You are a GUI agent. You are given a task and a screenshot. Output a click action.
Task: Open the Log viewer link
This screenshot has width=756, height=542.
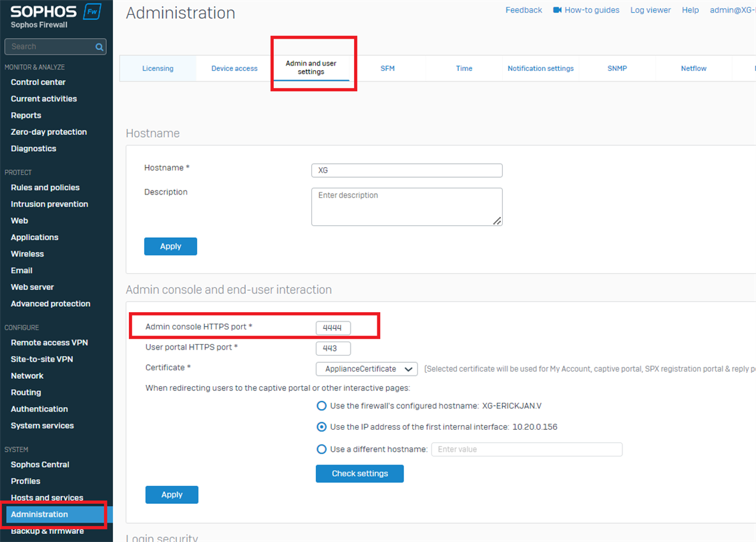651,10
